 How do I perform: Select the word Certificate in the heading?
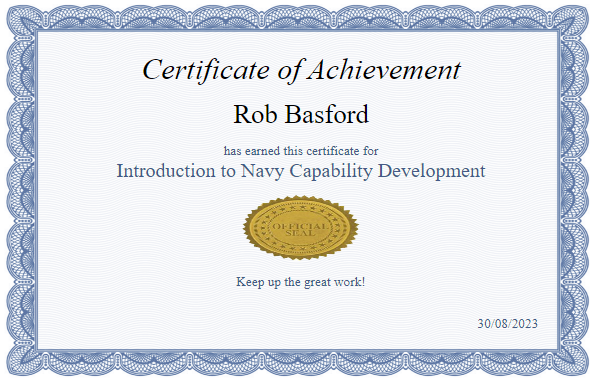[206, 70]
